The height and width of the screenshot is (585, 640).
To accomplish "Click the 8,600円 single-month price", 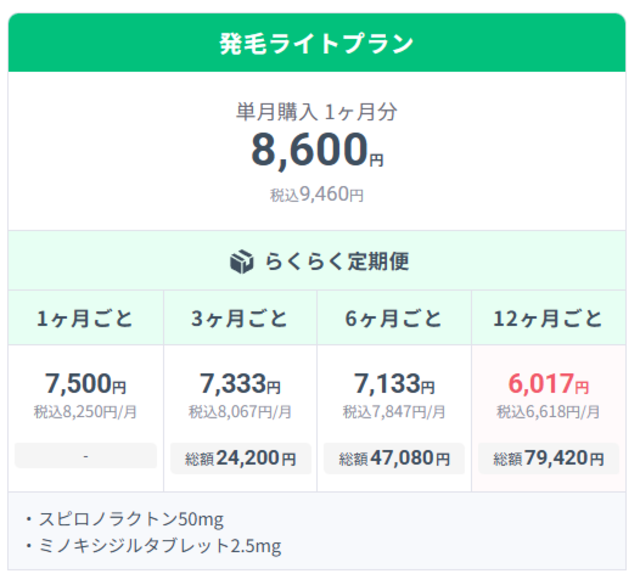I will coord(316,151).
